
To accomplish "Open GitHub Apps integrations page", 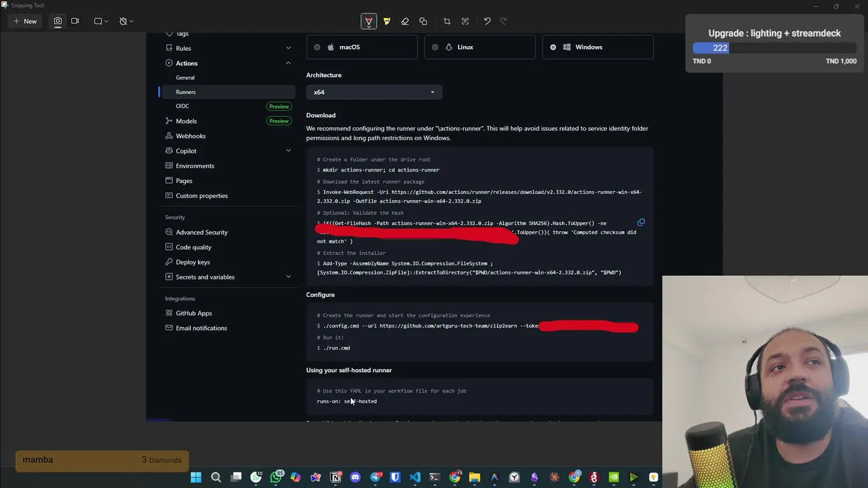I will point(193,313).
